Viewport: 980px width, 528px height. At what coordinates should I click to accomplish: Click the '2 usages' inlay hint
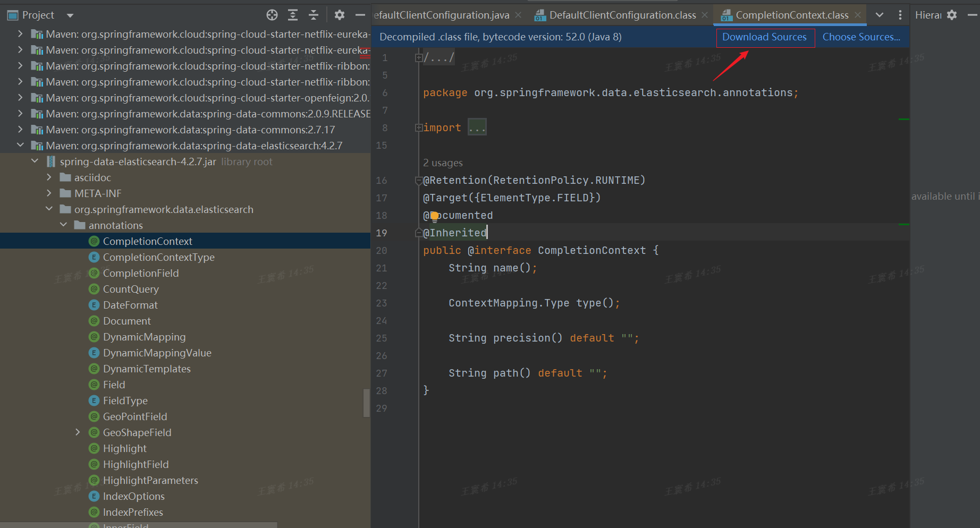(443, 163)
